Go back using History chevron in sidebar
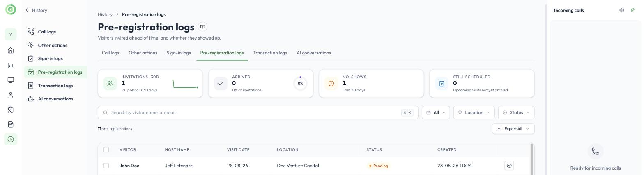 [x=27, y=10]
